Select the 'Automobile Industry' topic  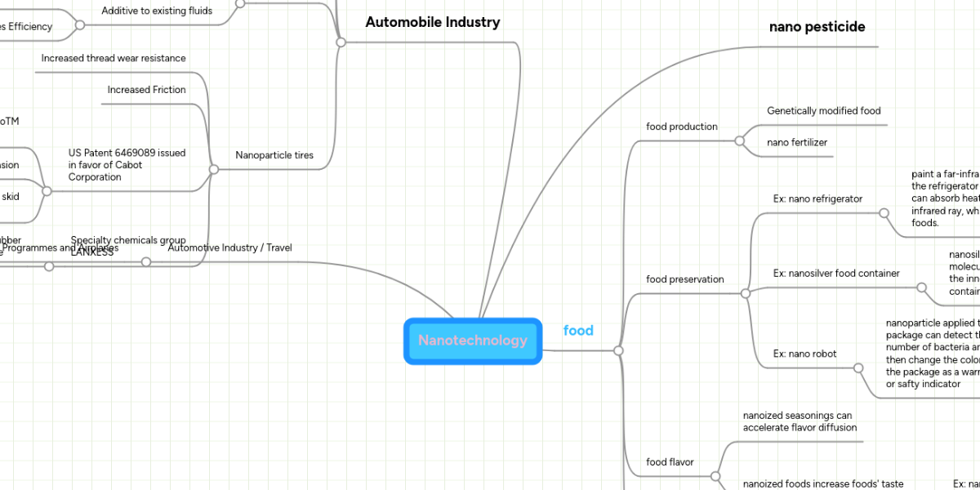click(x=433, y=22)
